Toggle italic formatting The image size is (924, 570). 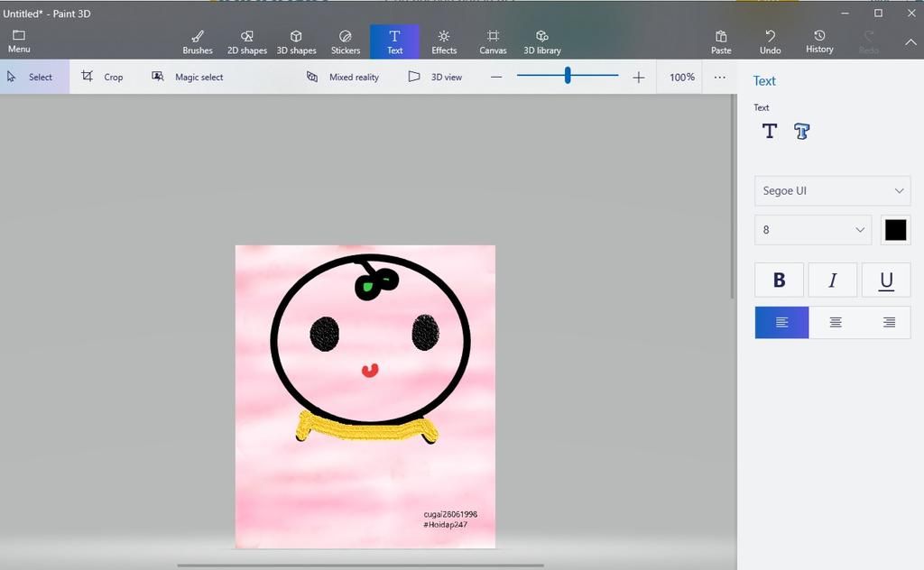pyautogui.click(x=833, y=280)
